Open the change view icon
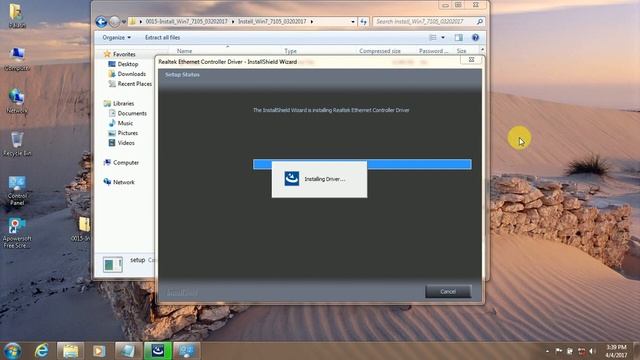This screenshot has height=360, width=640. coord(433,38)
